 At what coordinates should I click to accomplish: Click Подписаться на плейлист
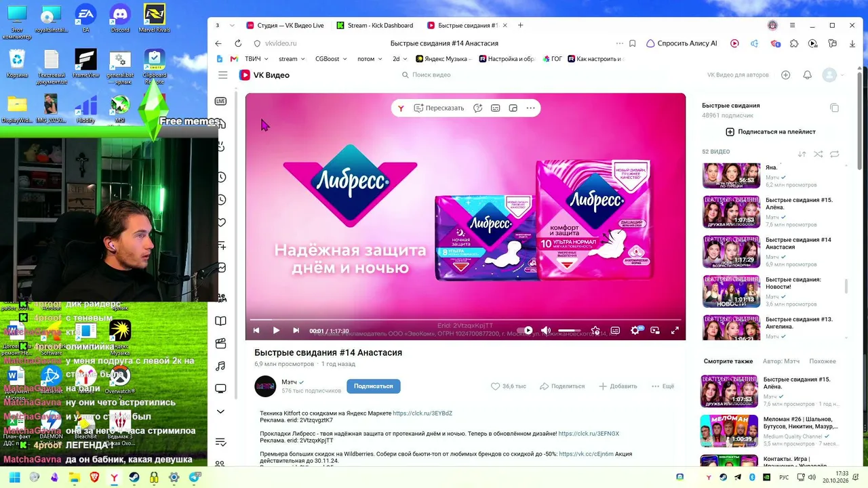click(771, 132)
